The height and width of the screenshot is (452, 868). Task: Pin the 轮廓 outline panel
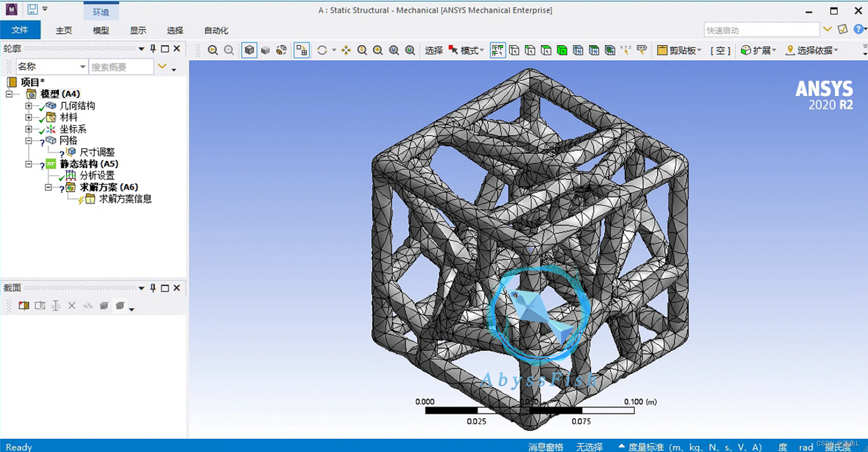click(x=153, y=49)
